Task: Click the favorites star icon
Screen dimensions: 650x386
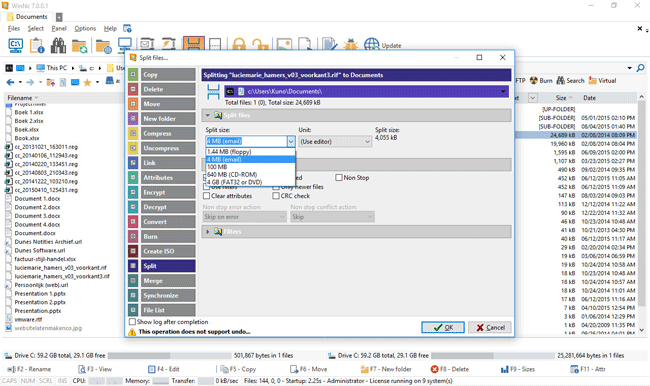Action: (x=87, y=83)
